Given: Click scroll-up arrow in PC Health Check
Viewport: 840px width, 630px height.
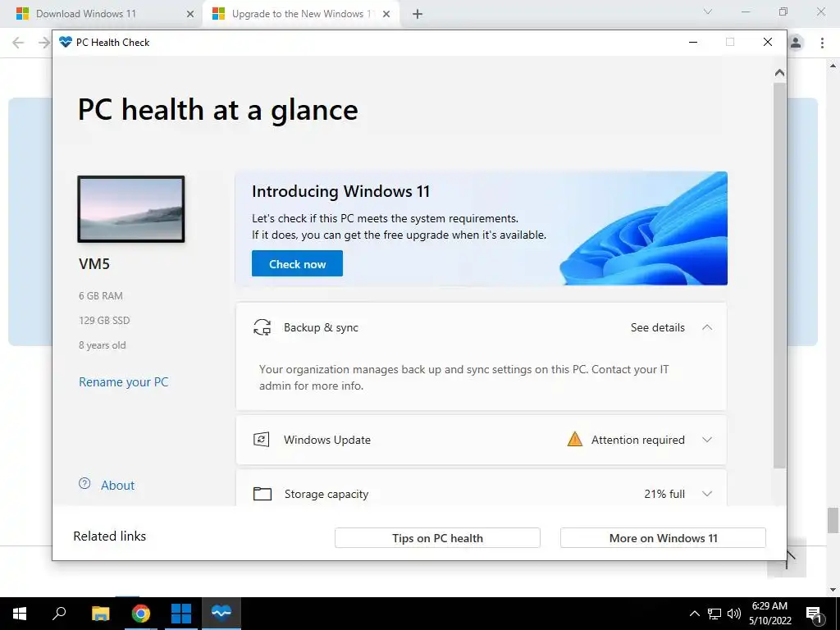Looking at the screenshot, I should coord(779,73).
